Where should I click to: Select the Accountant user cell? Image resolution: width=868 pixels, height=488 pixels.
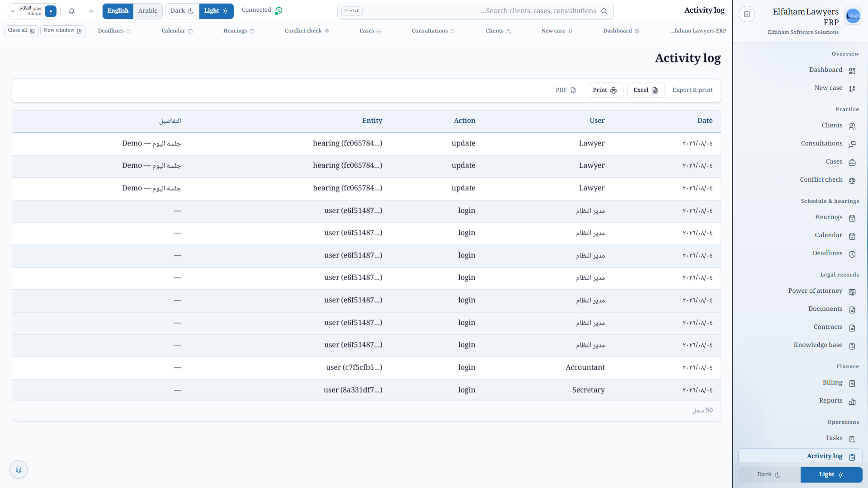[x=585, y=368]
